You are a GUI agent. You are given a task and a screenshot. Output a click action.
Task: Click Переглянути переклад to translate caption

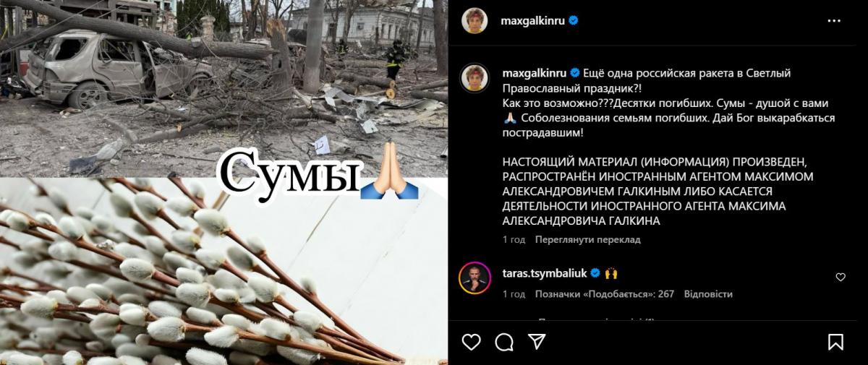click(x=587, y=239)
